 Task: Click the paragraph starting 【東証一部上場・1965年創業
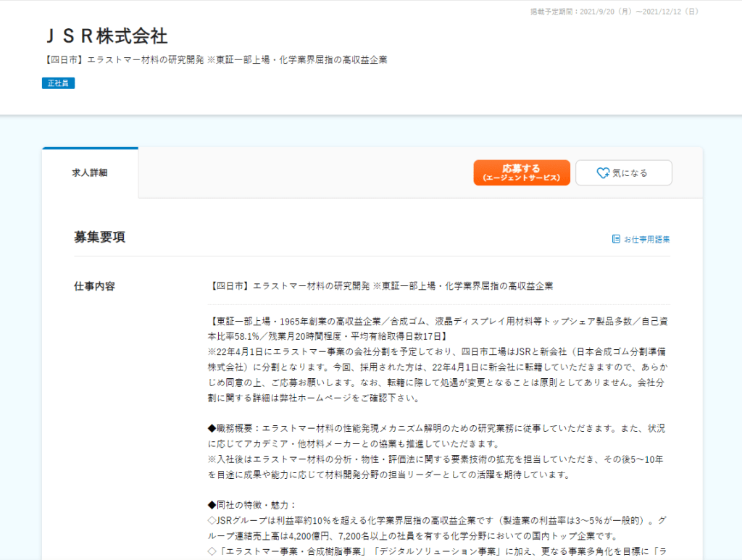[435, 328]
